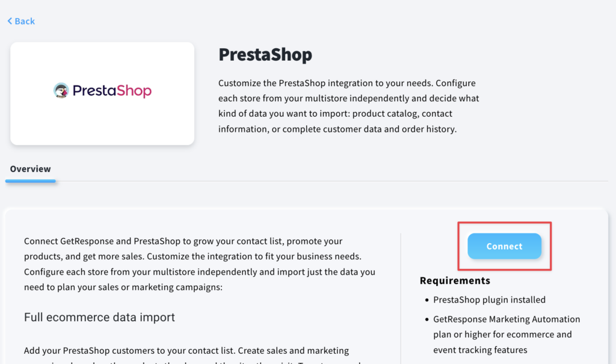
Task: Click bullet dot before 'GetResponse Marketing Automation'
Action: click(427, 319)
